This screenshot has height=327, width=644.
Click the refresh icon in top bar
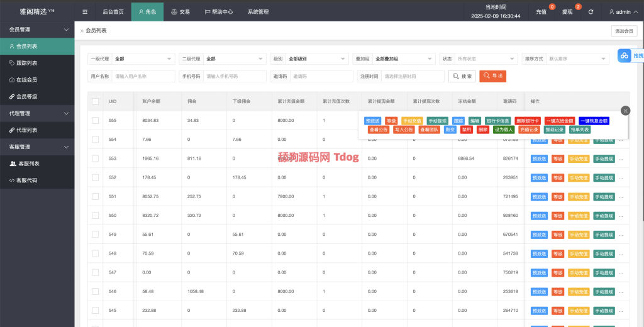(x=591, y=12)
